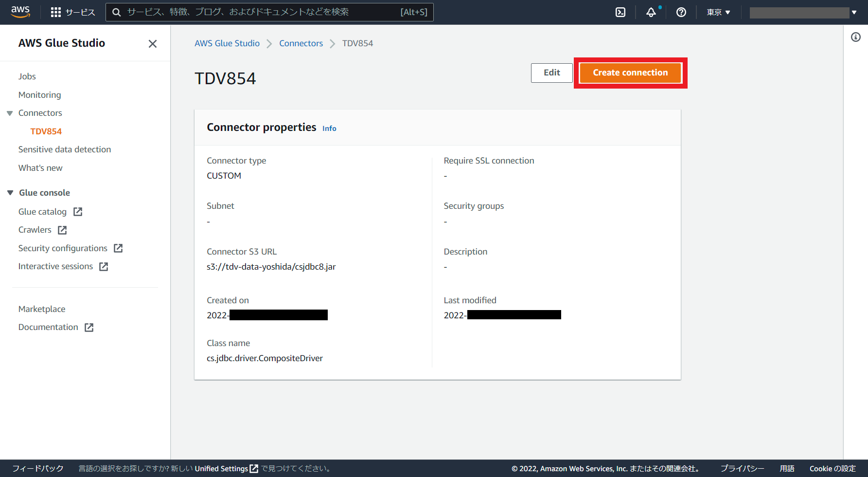Select the CUSTOM connector type value
The image size is (868, 477).
click(x=224, y=176)
